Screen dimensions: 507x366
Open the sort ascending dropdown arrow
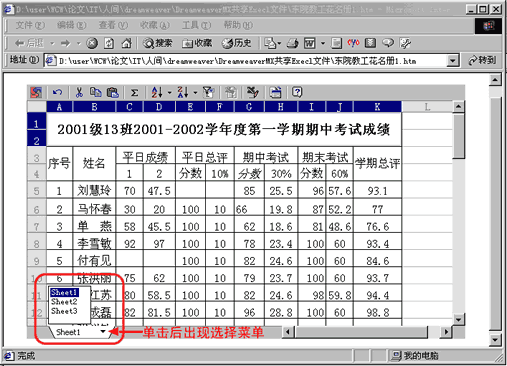click(x=169, y=92)
